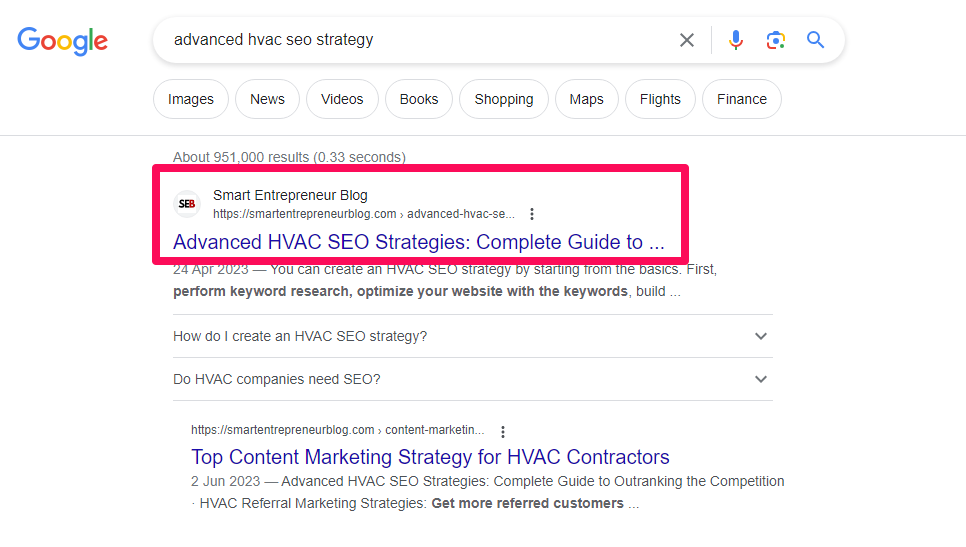
Task: Click the SEB site favicon
Action: [187, 204]
